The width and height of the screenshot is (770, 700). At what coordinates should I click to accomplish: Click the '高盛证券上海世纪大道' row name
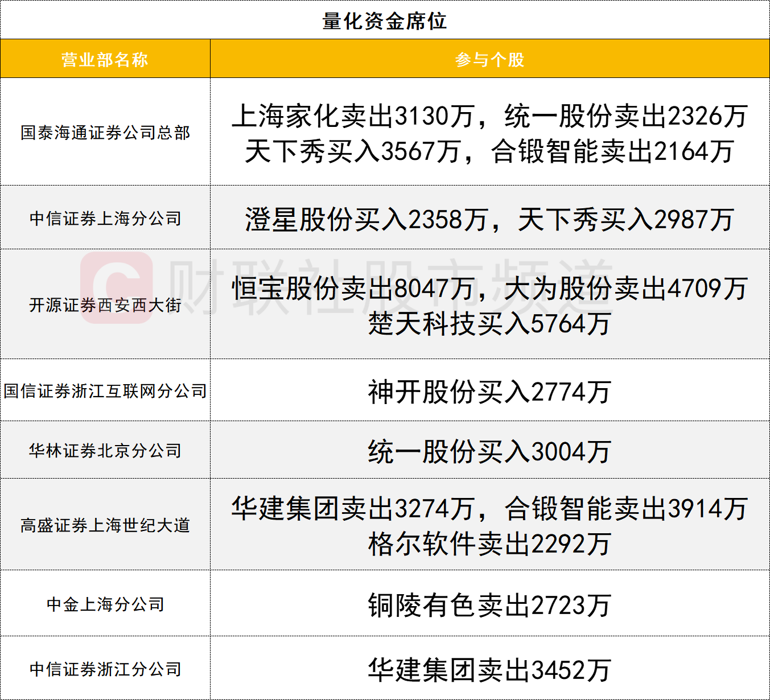(x=105, y=525)
